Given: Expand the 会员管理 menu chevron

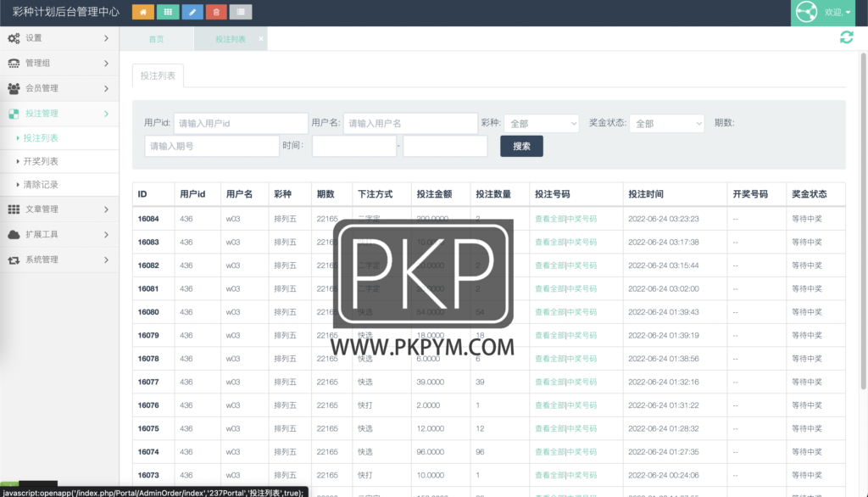Looking at the screenshot, I should [x=106, y=88].
